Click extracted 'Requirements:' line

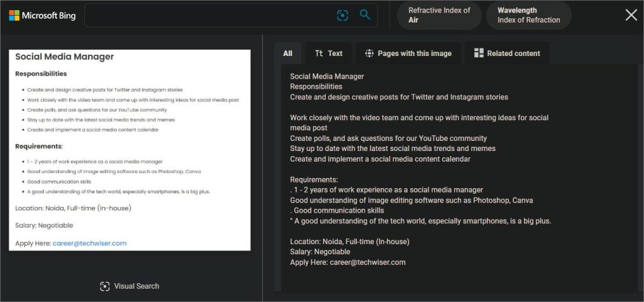point(314,180)
